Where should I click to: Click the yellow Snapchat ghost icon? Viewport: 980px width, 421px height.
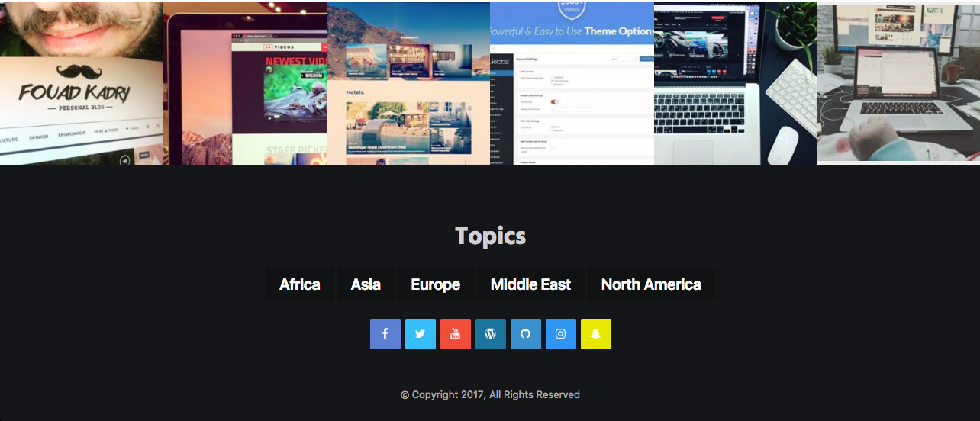[595, 334]
